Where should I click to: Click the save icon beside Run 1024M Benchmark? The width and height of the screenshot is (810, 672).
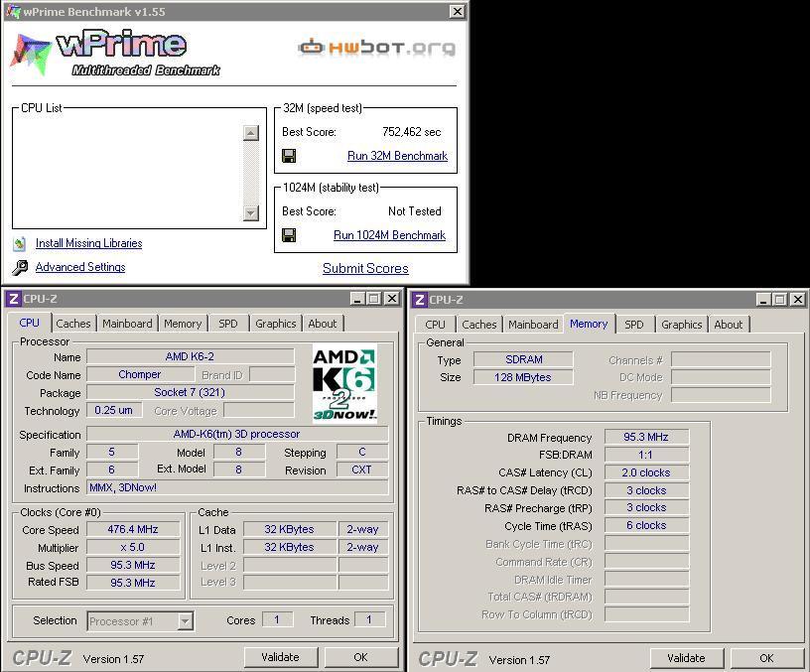(x=289, y=235)
